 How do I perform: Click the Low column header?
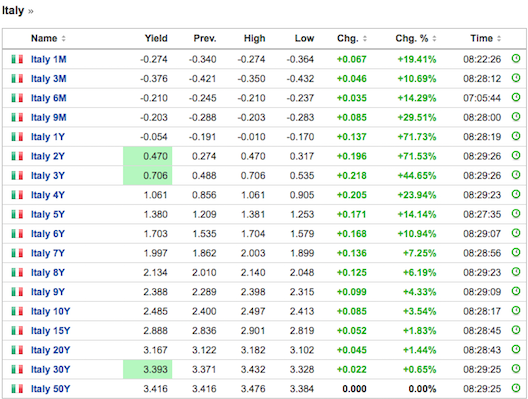304,38
